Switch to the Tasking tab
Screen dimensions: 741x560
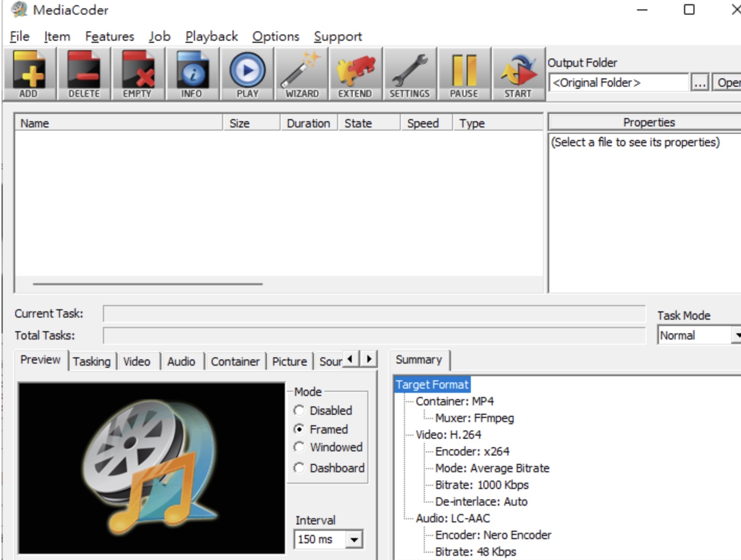92,361
